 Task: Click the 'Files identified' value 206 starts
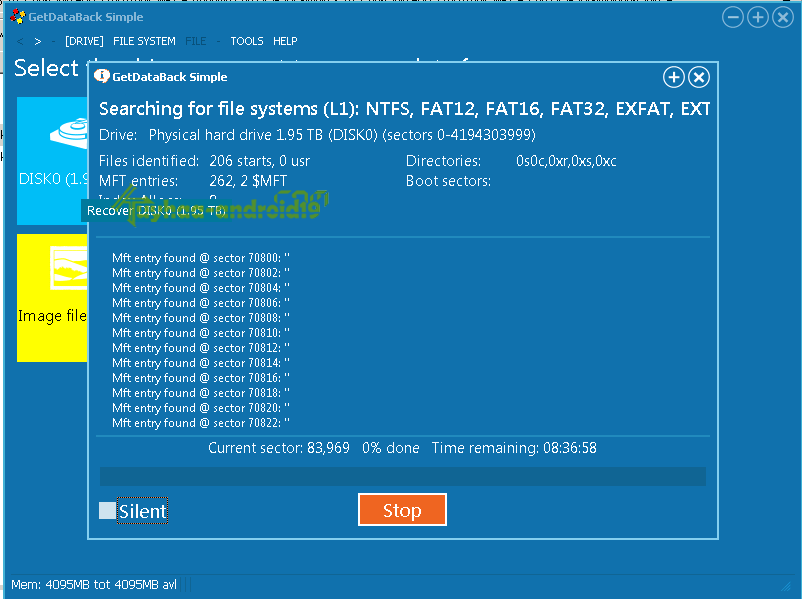[259, 161]
